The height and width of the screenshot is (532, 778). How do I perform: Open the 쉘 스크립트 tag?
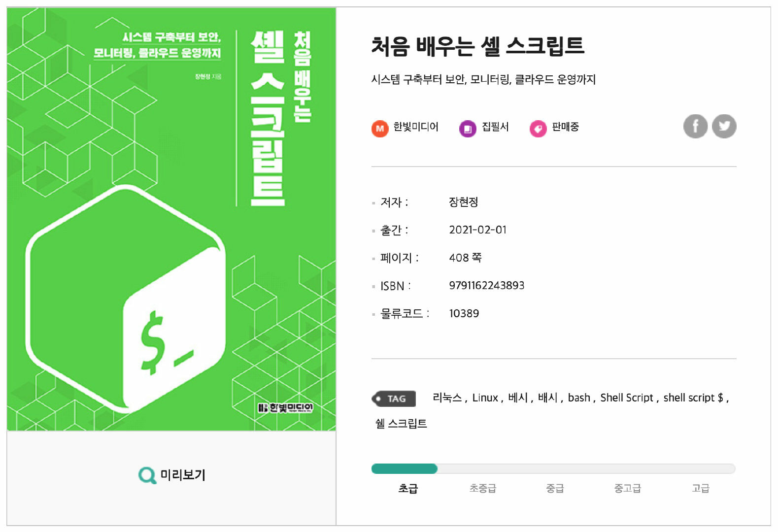click(x=401, y=424)
